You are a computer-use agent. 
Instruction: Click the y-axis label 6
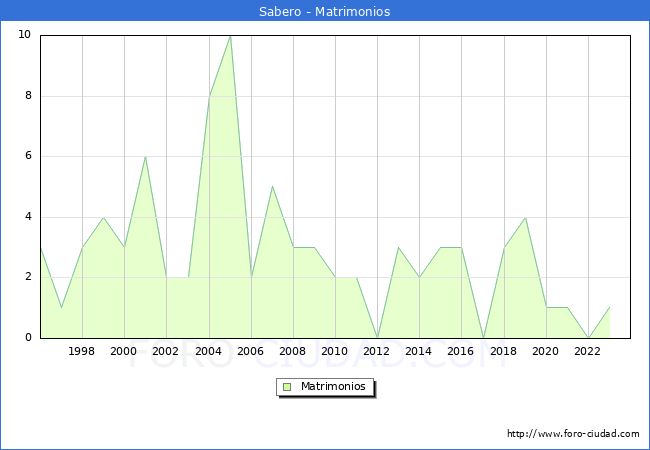point(27,156)
